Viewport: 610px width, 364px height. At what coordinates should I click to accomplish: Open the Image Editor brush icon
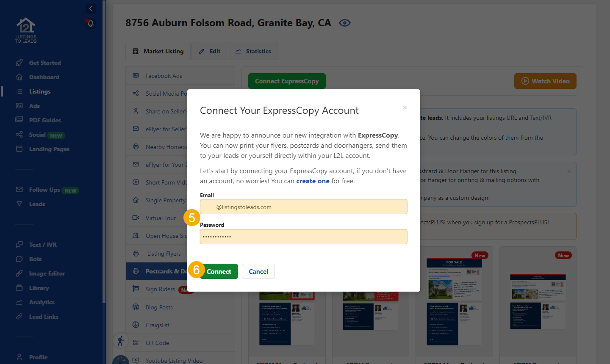19,273
